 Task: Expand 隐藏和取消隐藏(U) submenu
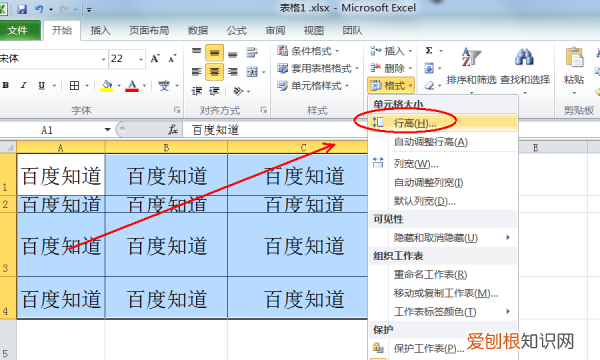442,238
